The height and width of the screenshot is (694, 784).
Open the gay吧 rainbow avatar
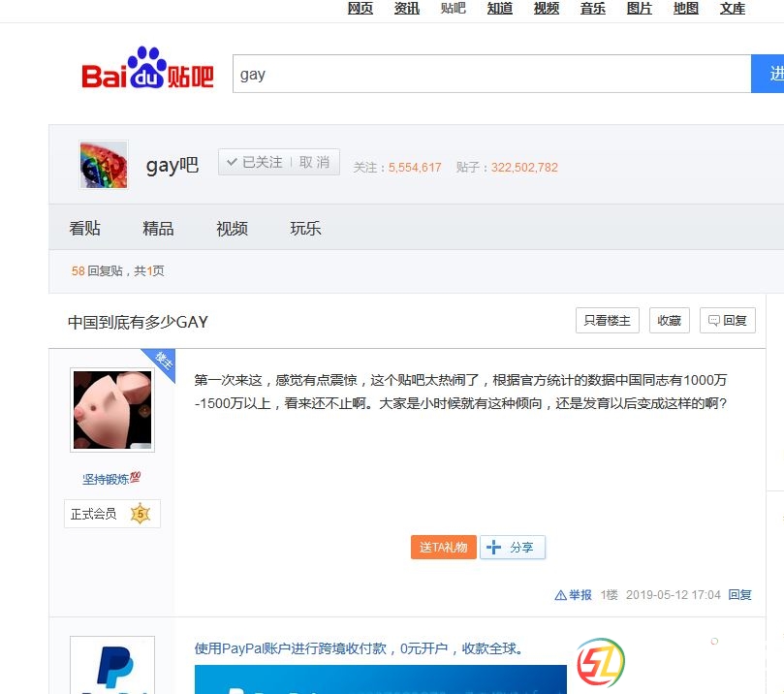pyautogui.click(x=103, y=165)
